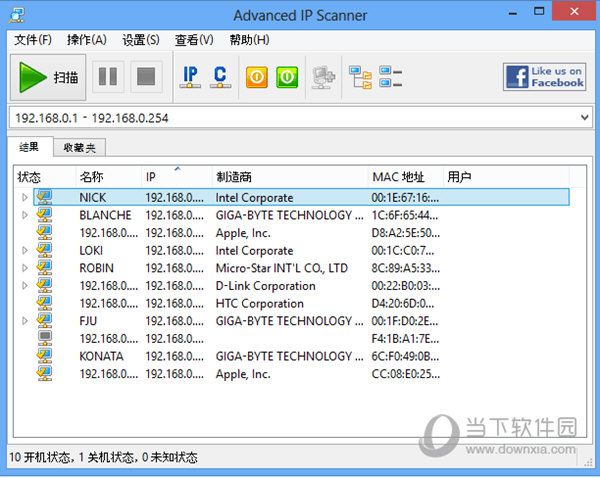Click the status icon of first Apple, Inc. row
The image size is (600, 478).
[x=44, y=232]
